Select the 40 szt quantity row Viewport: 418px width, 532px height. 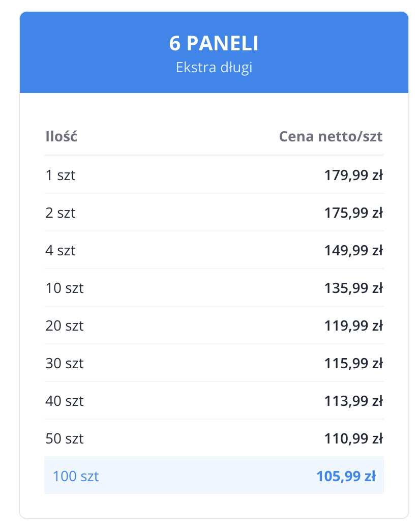(x=65, y=401)
